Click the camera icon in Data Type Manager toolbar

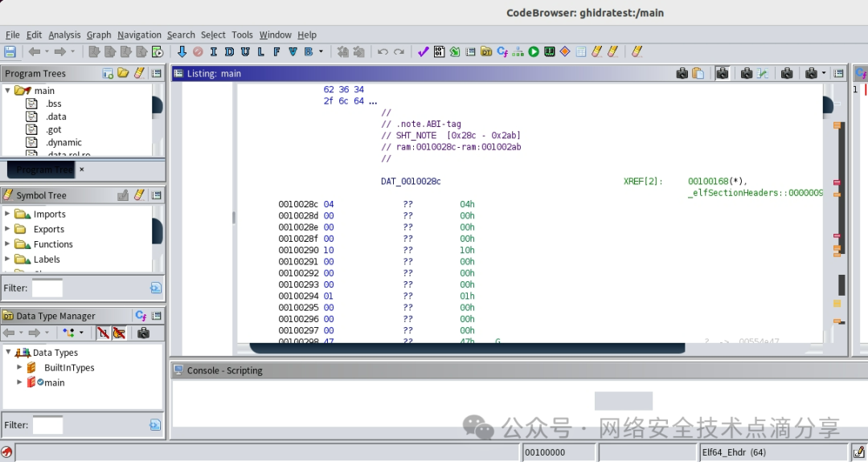pos(143,333)
